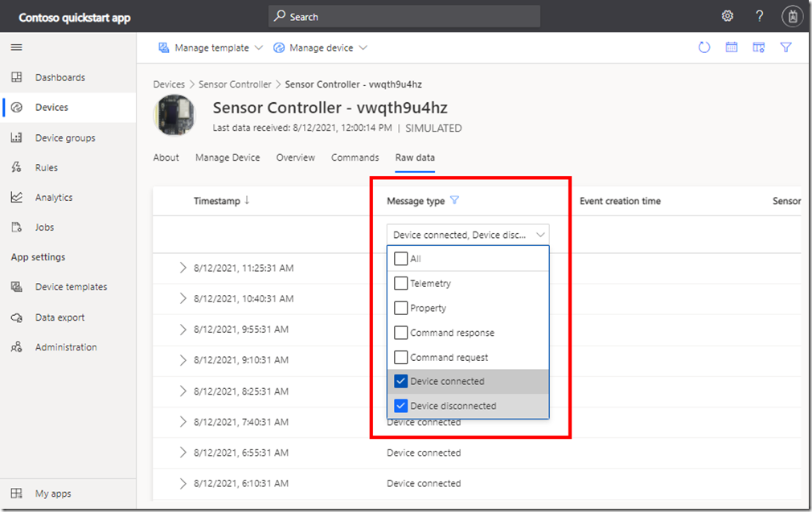The height and width of the screenshot is (512, 812).
Task: Expand the 9:55:31 AM row
Action: pyautogui.click(x=182, y=330)
